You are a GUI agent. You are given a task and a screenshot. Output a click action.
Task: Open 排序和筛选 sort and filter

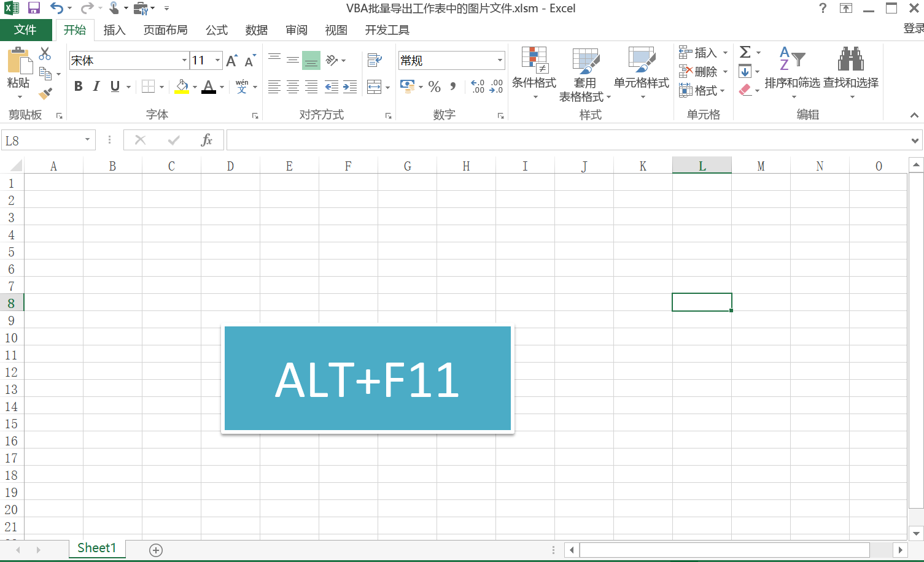tap(792, 73)
